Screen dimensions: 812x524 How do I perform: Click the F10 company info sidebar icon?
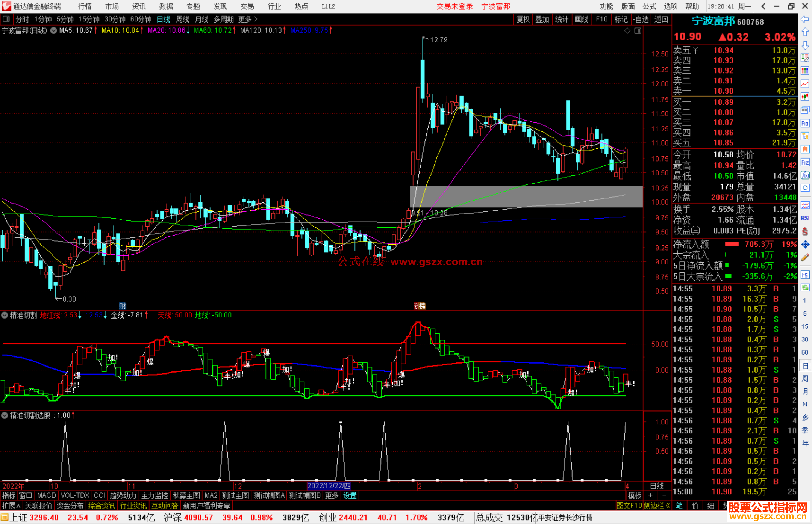pos(805,123)
